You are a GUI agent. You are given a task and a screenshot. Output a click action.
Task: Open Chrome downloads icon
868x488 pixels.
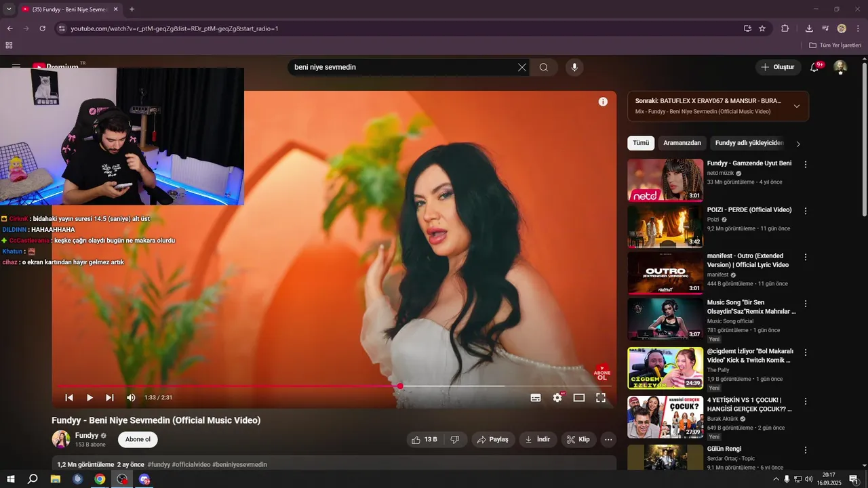809,28
